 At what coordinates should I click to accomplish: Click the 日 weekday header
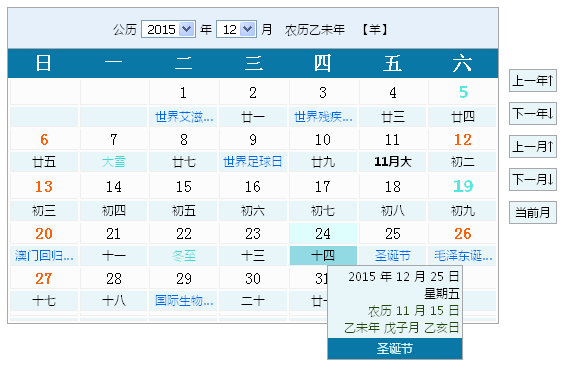[x=43, y=63]
